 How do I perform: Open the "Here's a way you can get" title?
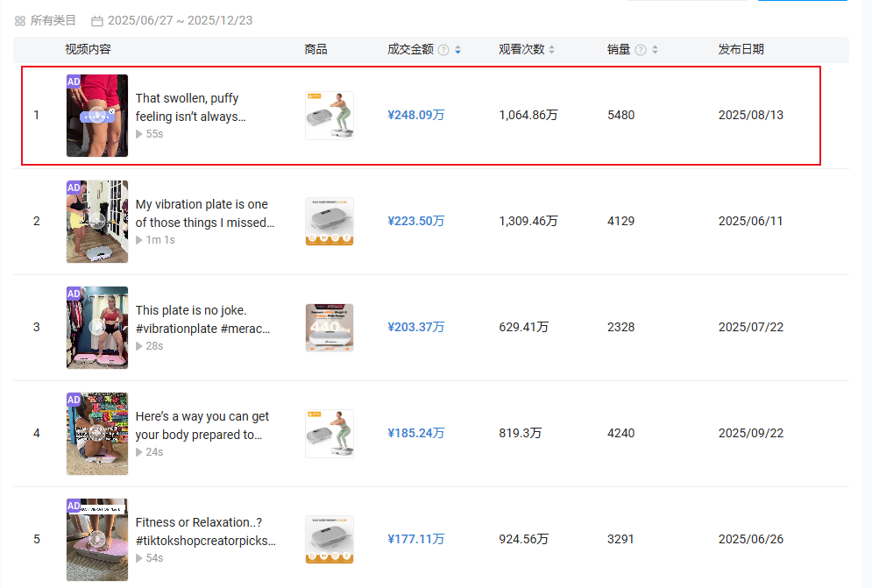coord(202,425)
